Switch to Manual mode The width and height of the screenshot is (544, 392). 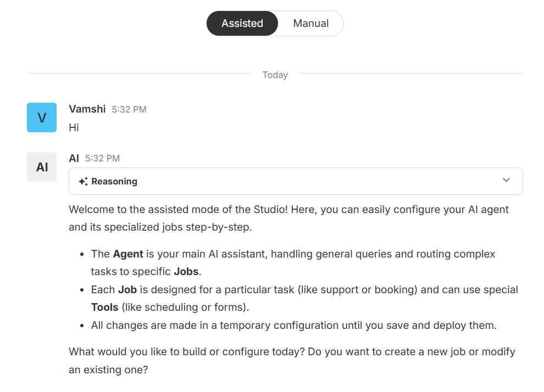[310, 24]
